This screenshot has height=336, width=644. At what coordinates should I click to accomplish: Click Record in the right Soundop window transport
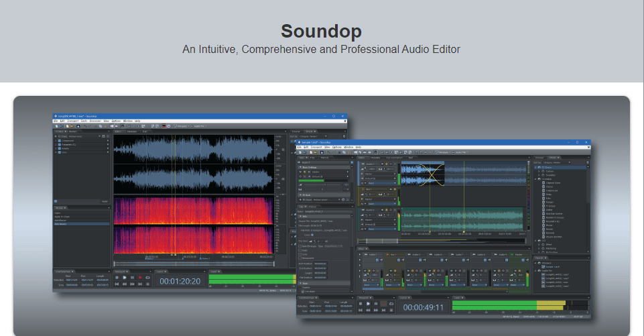pos(383,304)
